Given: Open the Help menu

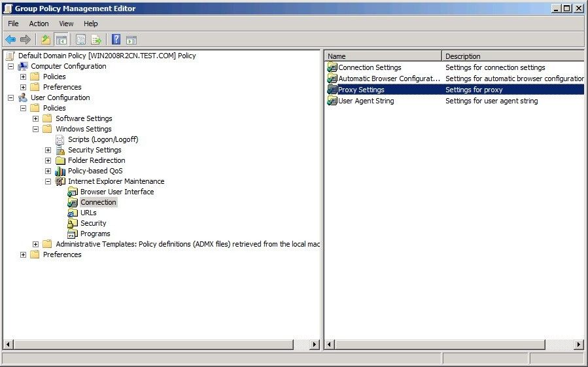Looking at the screenshot, I should (91, 24).
